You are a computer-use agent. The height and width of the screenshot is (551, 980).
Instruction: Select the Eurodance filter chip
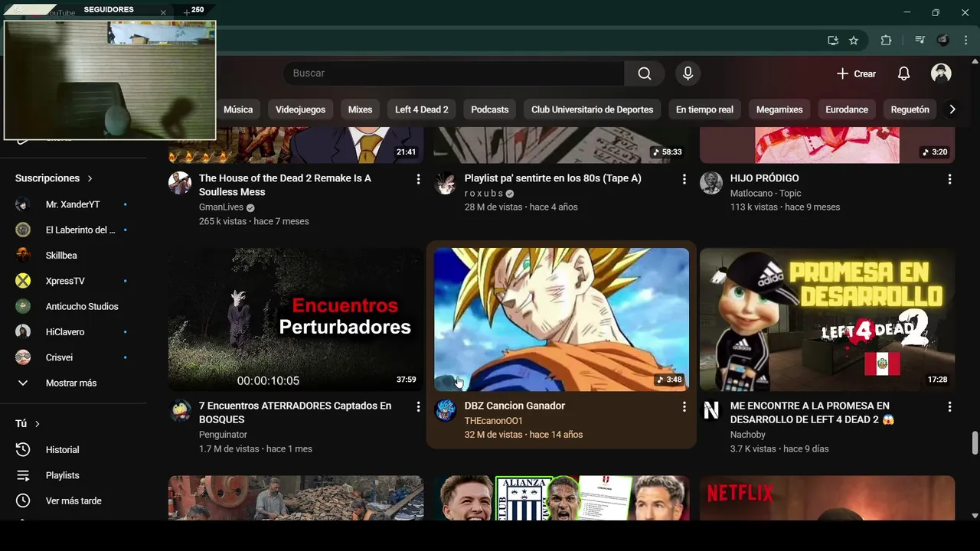(x=847, y=109)
